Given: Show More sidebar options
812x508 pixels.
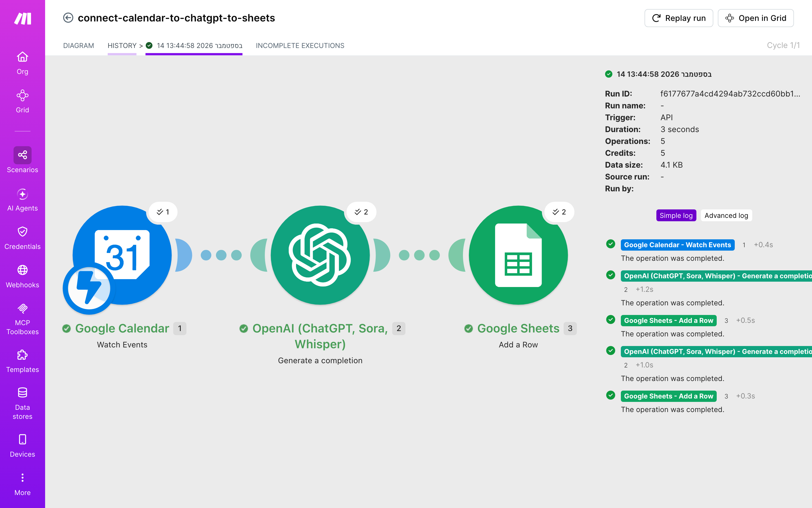Looking at the screenshot, I should pyautogui.click(x=23, y=484).
